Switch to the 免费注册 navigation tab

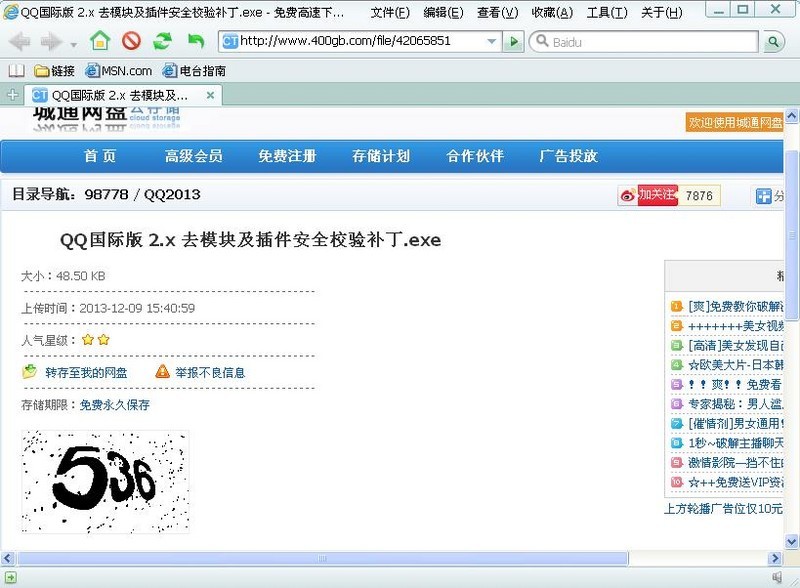(x=287, y=156)
